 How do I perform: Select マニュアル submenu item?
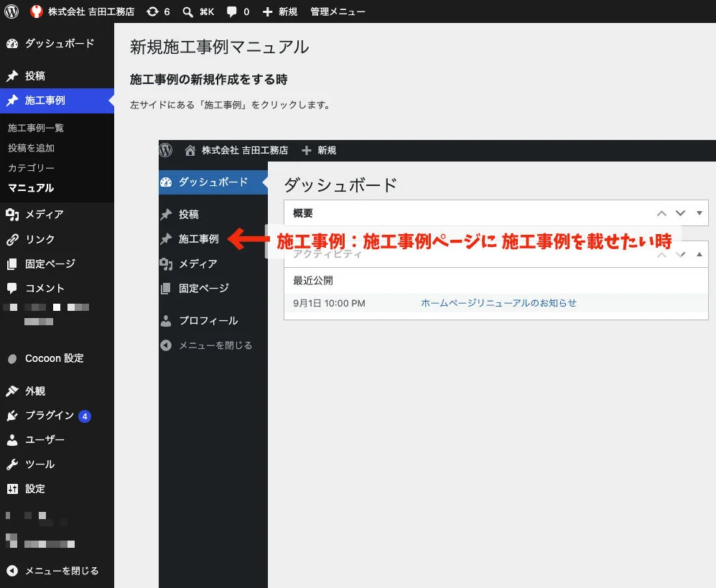(x=31, y=188)
